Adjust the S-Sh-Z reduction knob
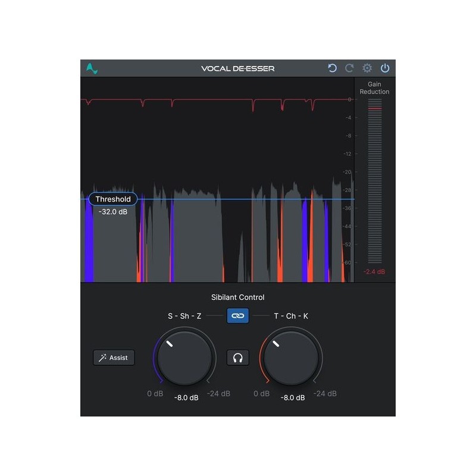476x476 pixels. pyautogui.click(x=184, y=357)
